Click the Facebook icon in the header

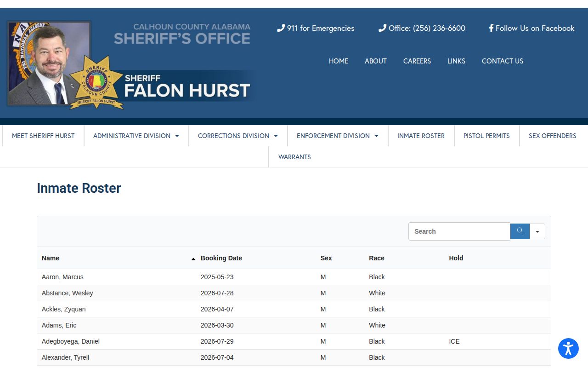coord(491,28)
